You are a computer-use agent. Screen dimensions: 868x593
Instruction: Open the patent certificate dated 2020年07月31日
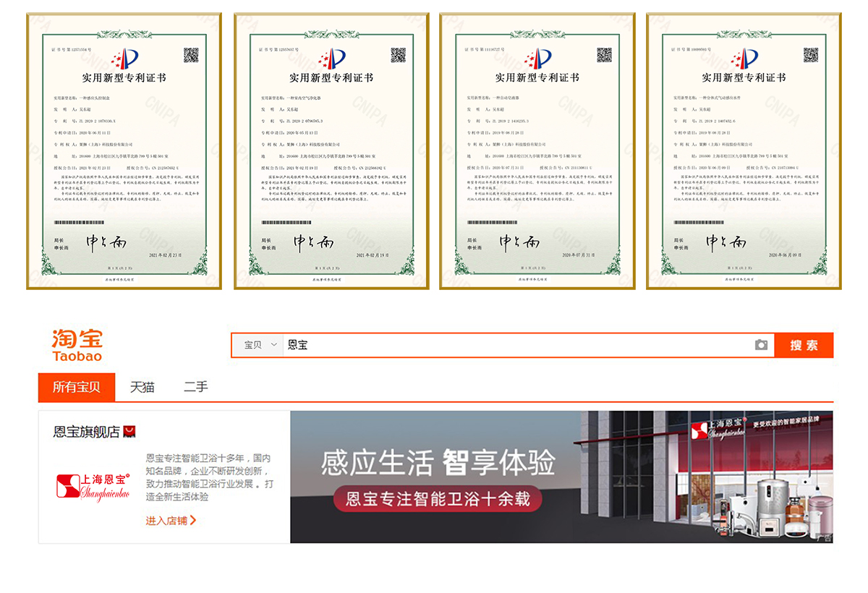537,151
